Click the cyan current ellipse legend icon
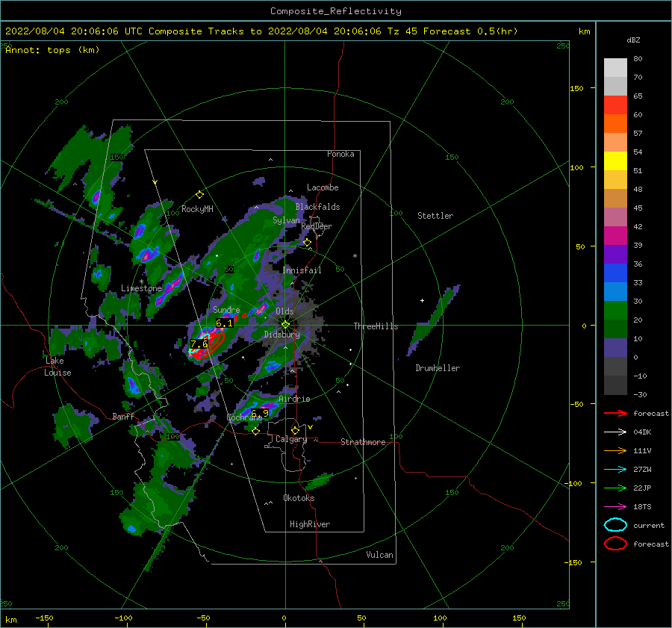 pyautogui.click(x=615, y=525)
